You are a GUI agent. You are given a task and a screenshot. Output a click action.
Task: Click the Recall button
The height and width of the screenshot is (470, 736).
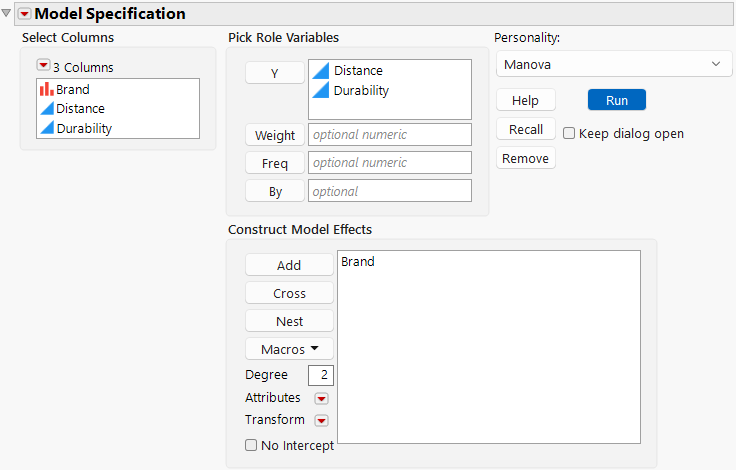[x=526, y=129]
